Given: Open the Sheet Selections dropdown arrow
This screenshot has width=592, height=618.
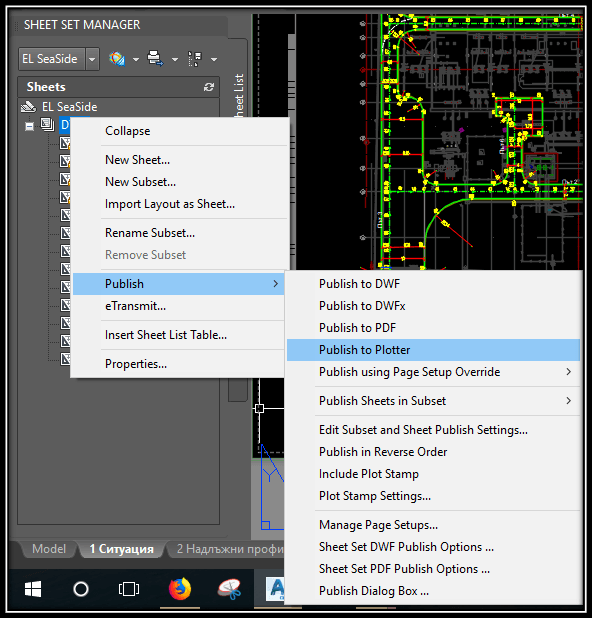Looking at the screenshot, I should click(214, 60).
